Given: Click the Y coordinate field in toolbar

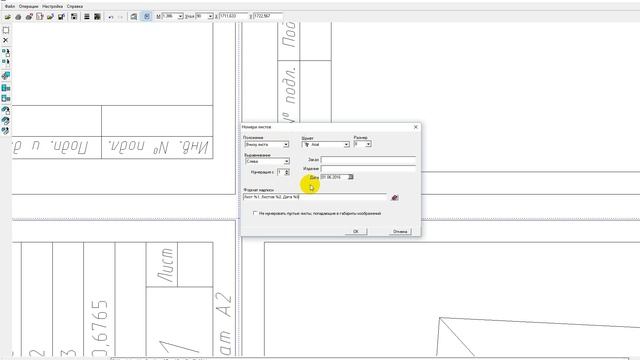Looking at the screenshot, I should click(268, 16).
